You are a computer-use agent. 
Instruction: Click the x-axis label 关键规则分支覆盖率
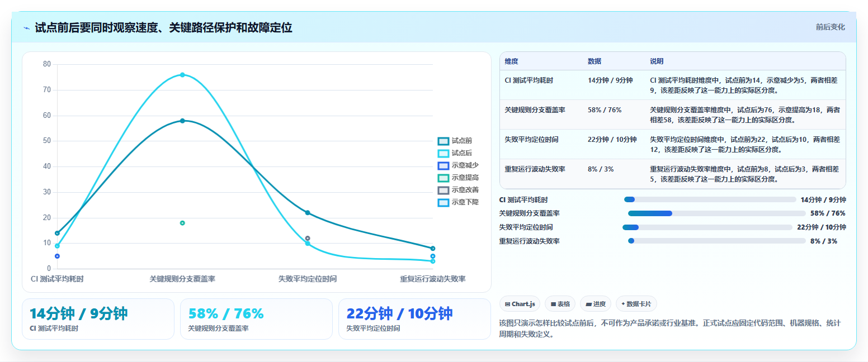pyautogui.click(x=182, y=279)
